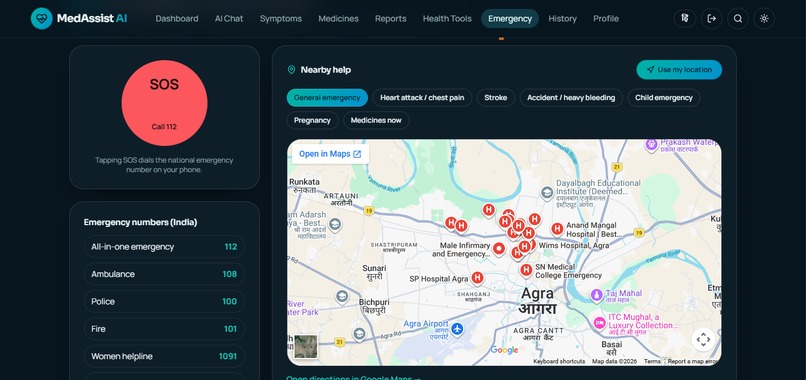806x380 pixels.
Task: Open the Symptoms tab
Action: 281,19
